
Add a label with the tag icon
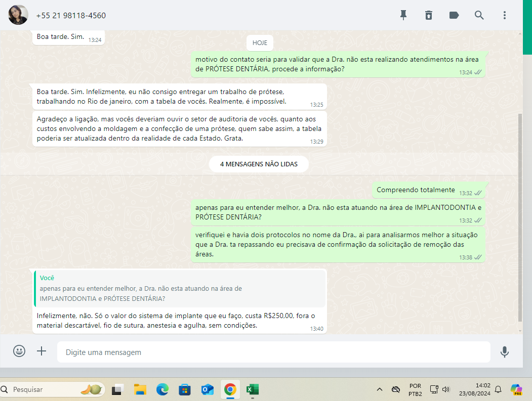tap(454, 15)
